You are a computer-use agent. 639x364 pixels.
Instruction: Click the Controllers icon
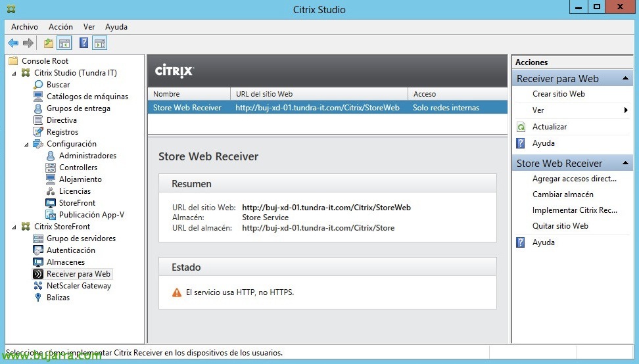(x=51, y=168)
